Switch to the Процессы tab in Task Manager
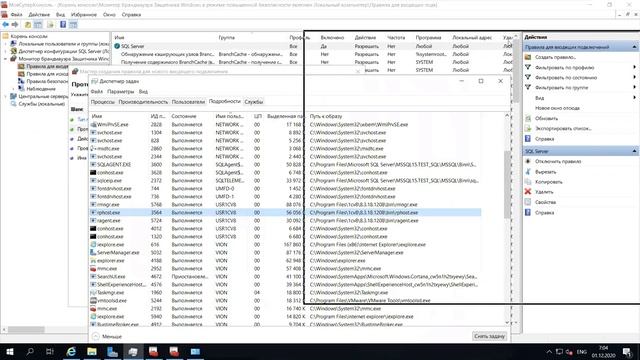This screenshot has width=640, height=360. pos(102,102)
